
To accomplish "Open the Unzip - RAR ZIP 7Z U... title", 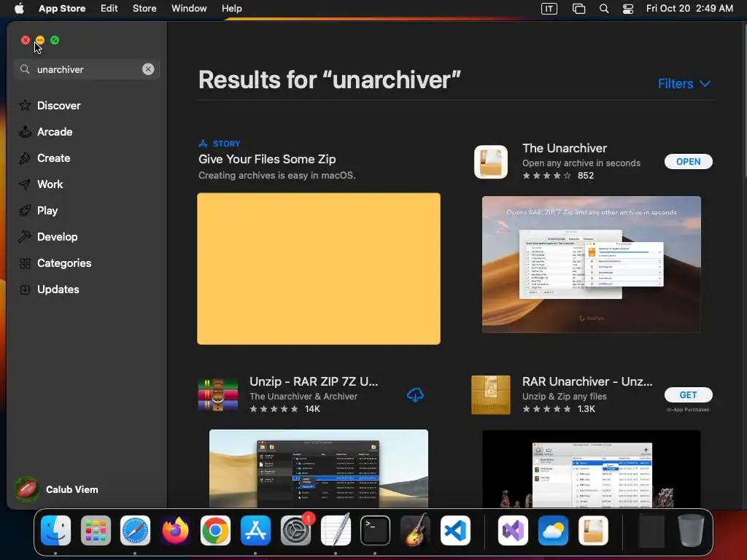I will pyautogui.click(x=314, y=381).
